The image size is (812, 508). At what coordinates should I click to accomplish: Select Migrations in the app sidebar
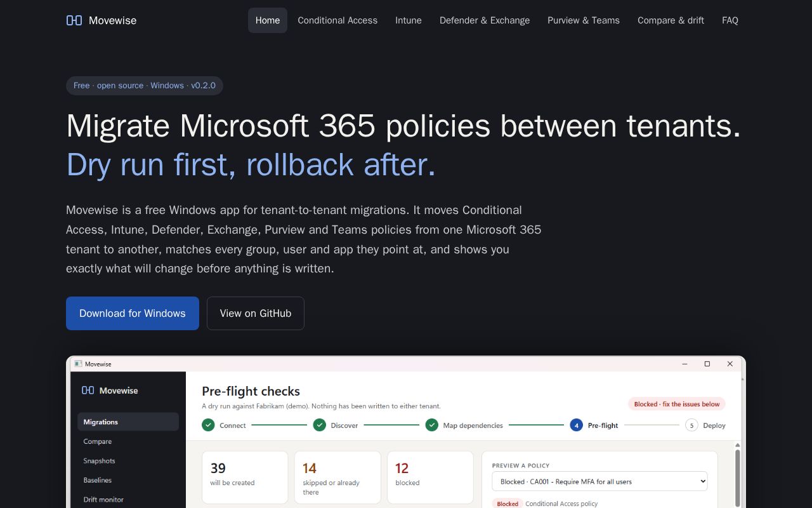[x=128, y=422]
